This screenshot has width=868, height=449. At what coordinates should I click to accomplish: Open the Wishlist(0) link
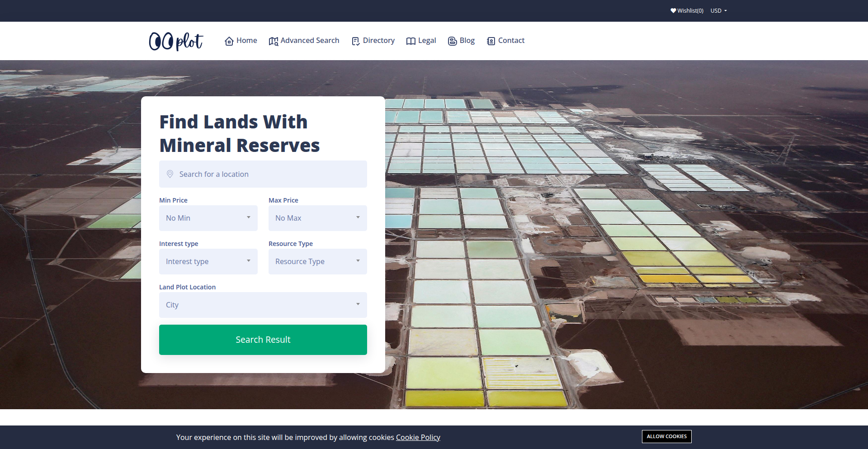tap(687, 10)
